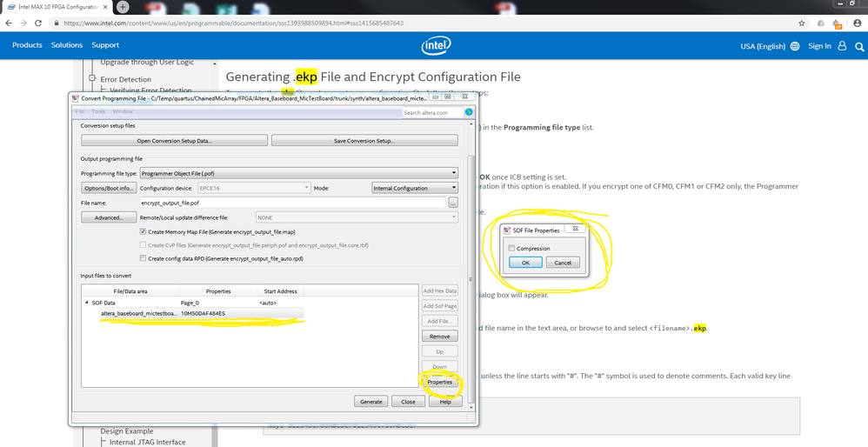Click Cancel in SOF File Properties
Screen dimensions: 868x447
pos(563,263)
